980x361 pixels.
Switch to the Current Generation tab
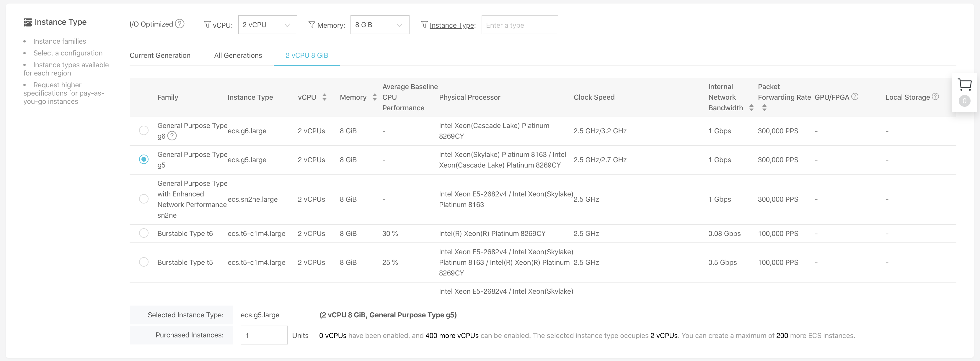coord(160,55)
